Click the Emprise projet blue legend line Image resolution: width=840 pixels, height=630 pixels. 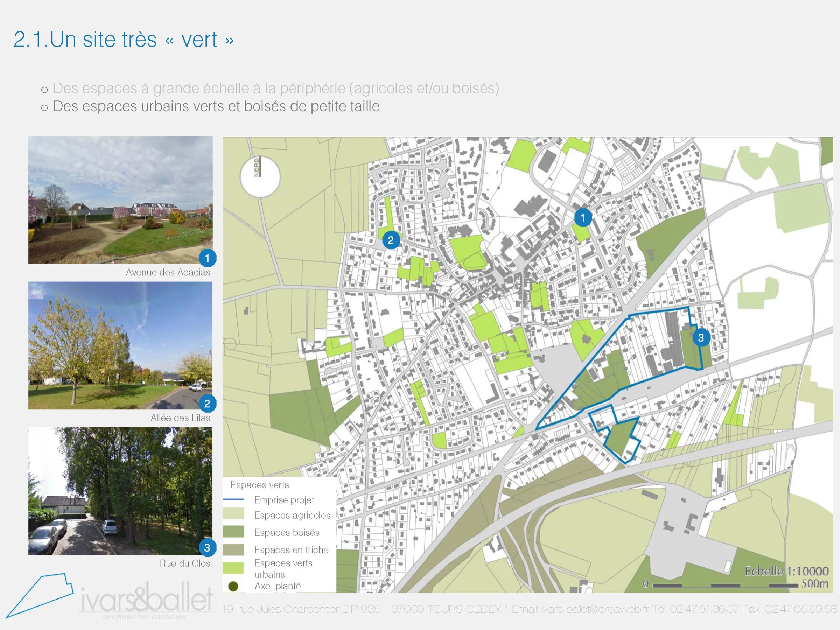click(x=233, y=499)
